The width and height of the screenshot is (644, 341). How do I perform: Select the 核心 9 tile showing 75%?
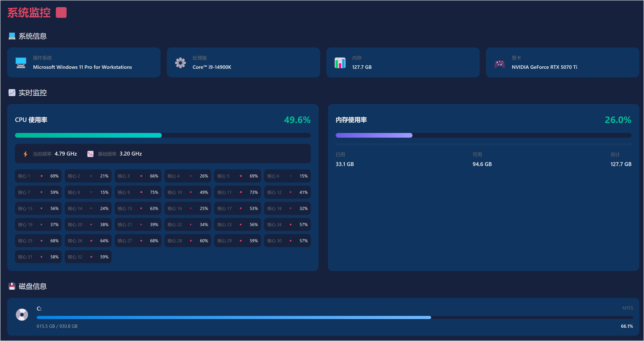tap(138, 192)
